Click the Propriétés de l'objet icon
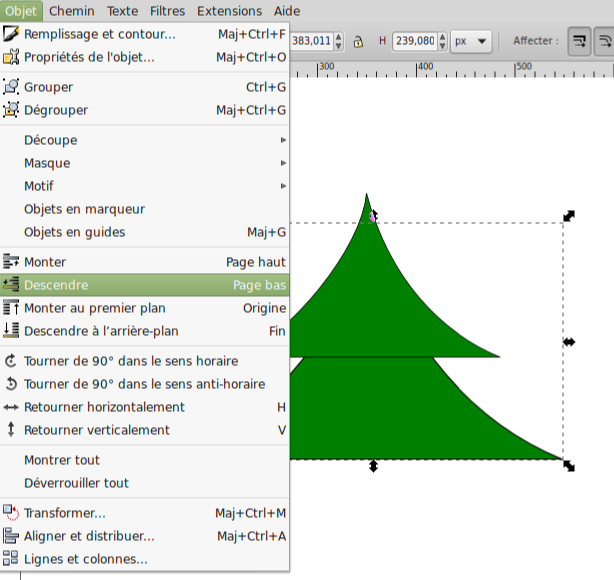This screenshot has width=614, height=580. tap(11, 57)
